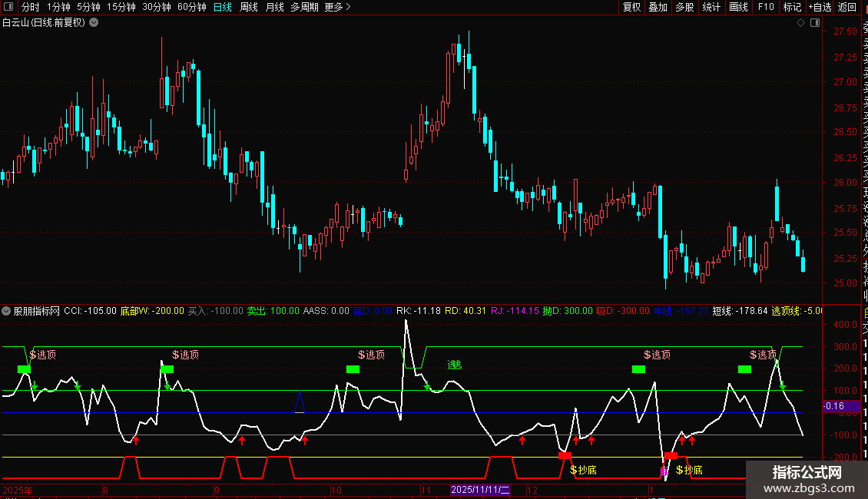Switch to the 日线 daily period
This screenshot has height=499, width=868.
(223, 7)
